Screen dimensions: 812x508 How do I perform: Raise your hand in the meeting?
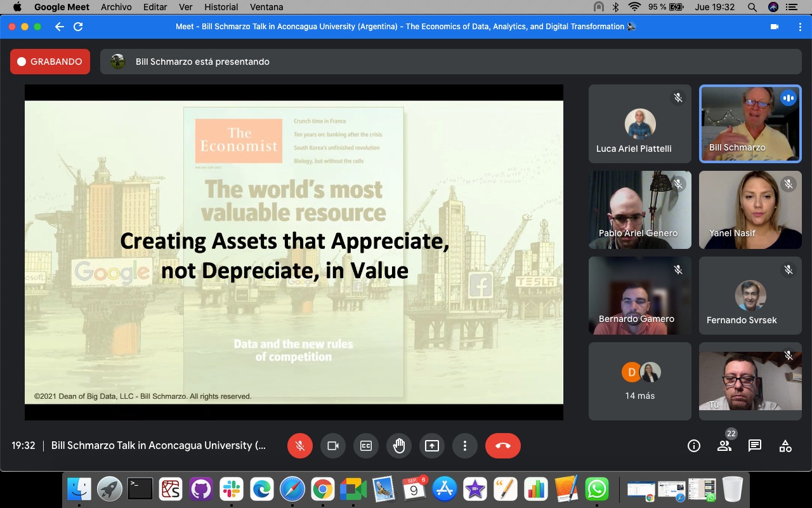399,446
